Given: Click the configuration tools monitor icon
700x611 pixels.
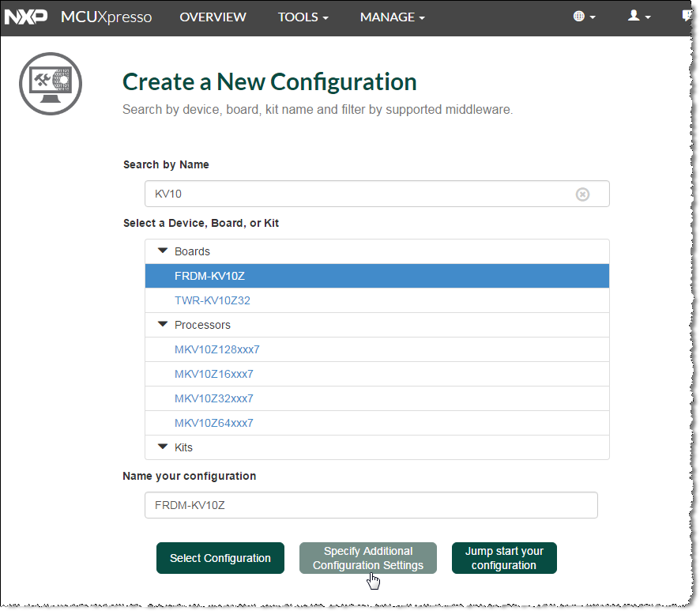Looking at the screenshot, I should point(50,84).
